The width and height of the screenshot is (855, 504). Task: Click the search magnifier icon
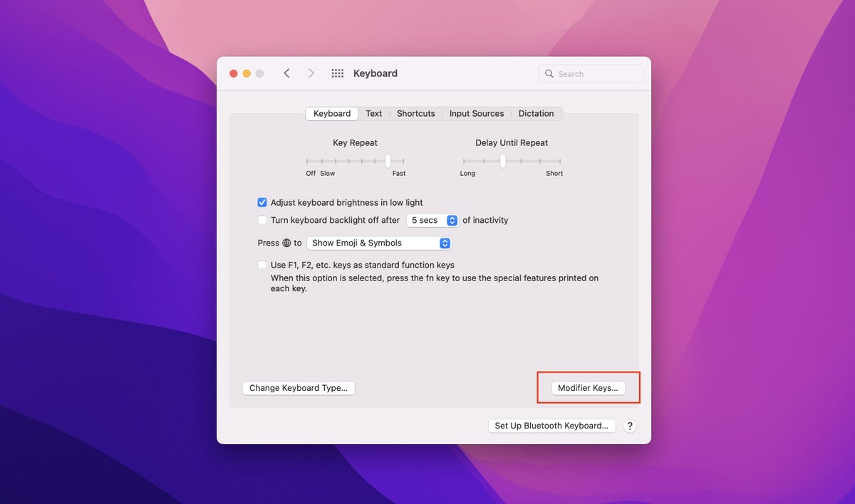[549, 73]
